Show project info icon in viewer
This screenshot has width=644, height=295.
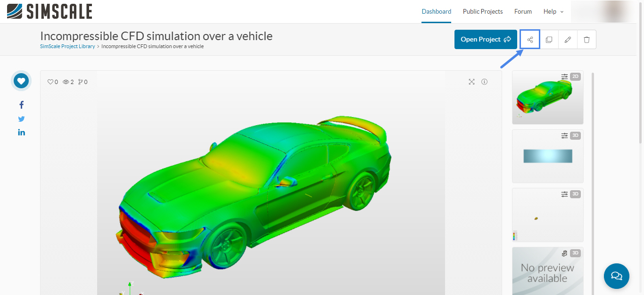click(484, 82)
